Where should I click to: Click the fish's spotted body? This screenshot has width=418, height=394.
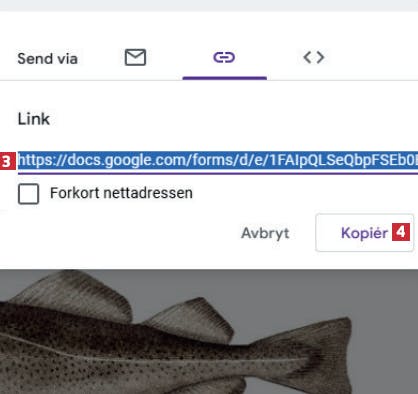coord(133,353)
